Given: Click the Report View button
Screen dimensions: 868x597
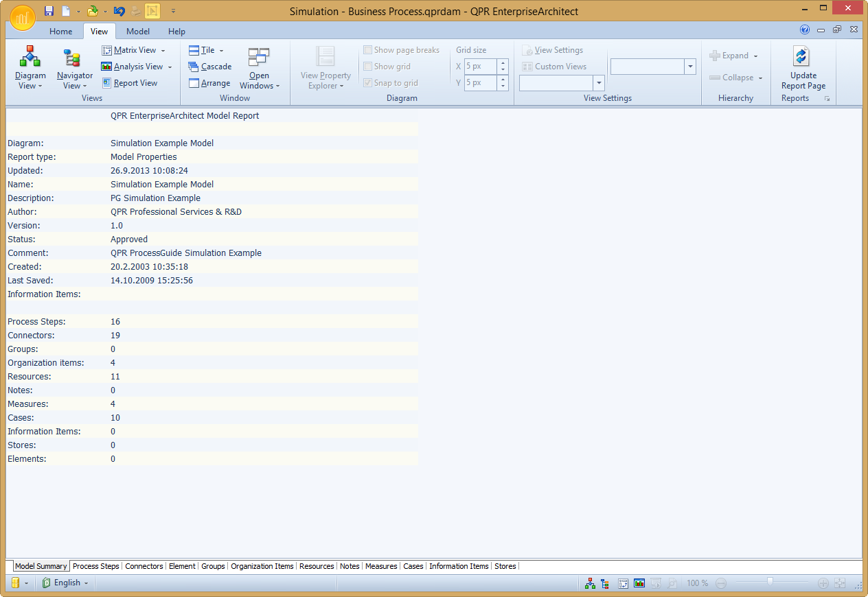Looking at the screenshot, I should tap(130, 83).
